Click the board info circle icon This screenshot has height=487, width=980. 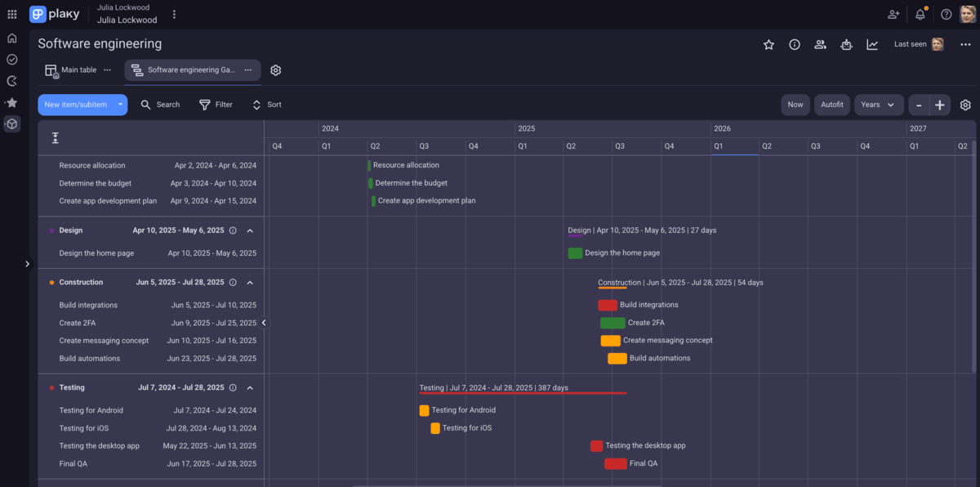(x=794, y=44)
